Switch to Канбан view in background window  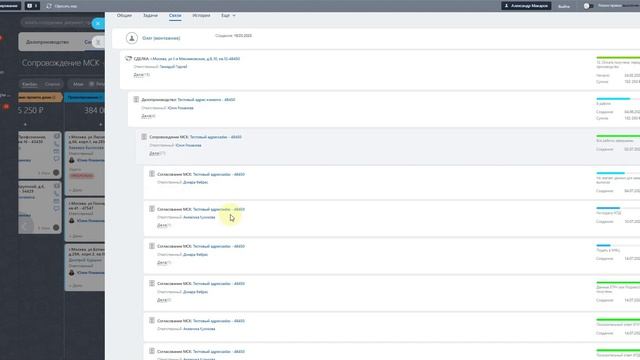click(x=29, y=84)
